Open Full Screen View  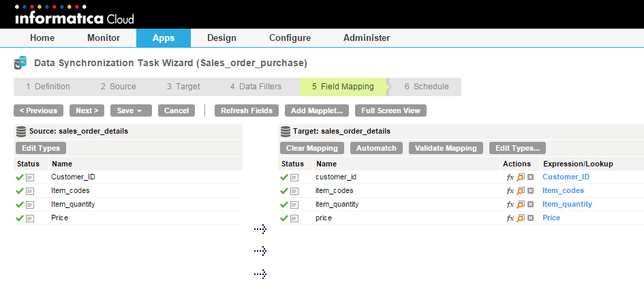[x=390, y=110]
